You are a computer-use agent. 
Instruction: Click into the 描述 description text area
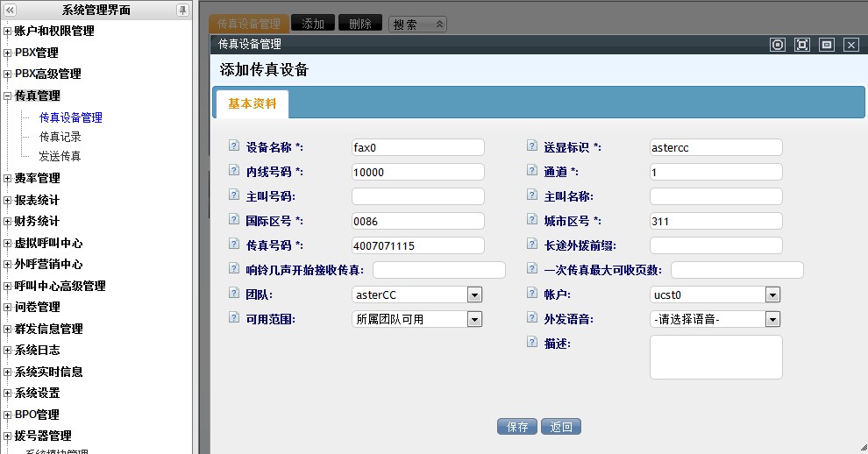coord(715,357)
